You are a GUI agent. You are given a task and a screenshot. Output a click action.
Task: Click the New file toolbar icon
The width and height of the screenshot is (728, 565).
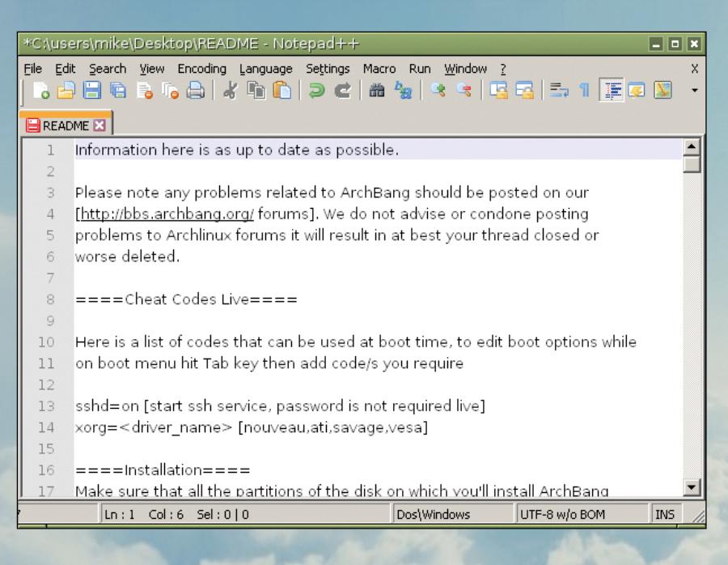41,90
